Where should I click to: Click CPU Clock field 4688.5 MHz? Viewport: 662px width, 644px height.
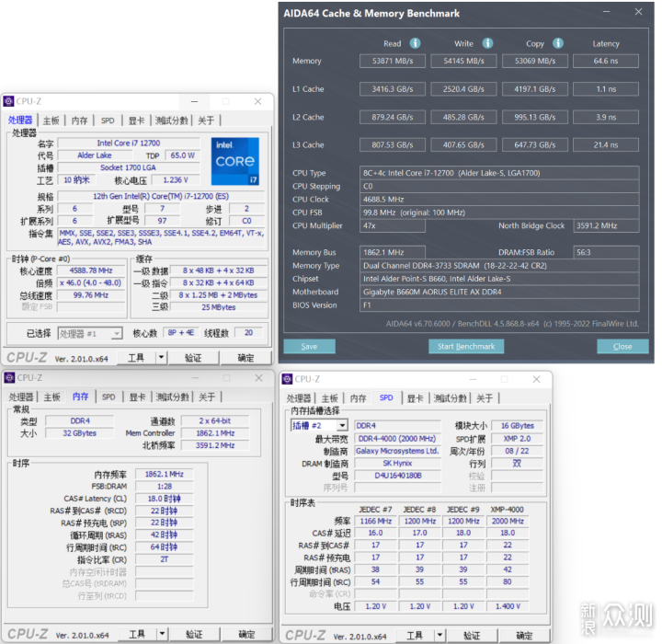[x=499, y=199]
